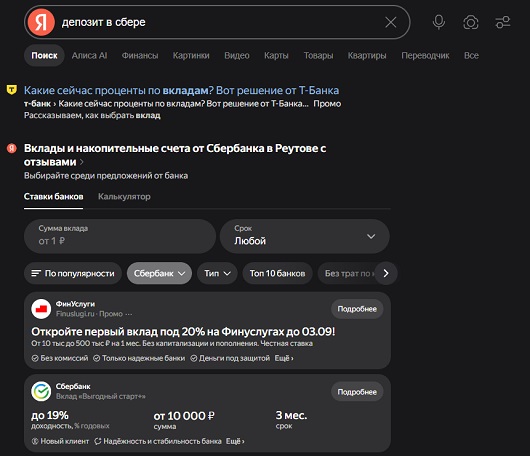Image resolution: width=530 pixels, height=456 pixels.
Task: Click the Сбербанк green logo
Action: (41, 391)
